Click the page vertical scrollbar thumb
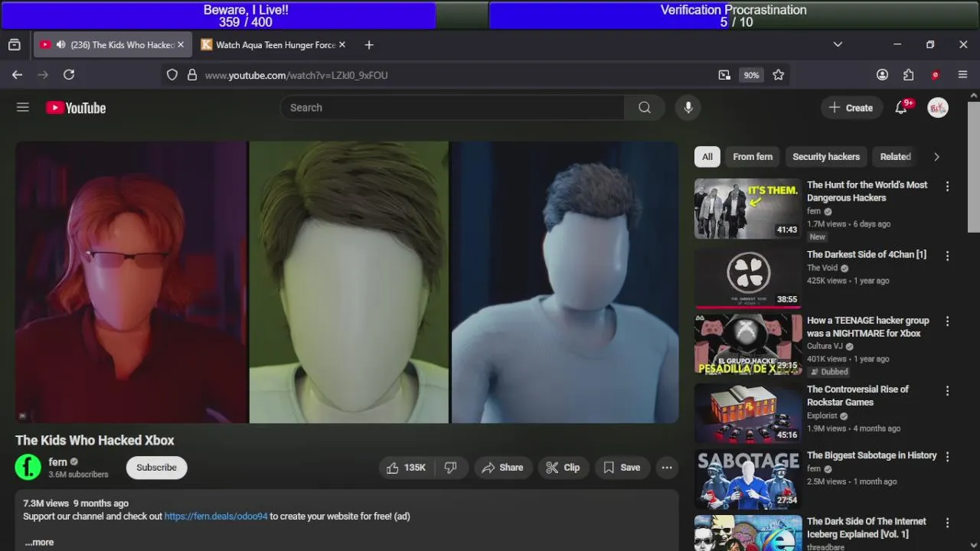This screenshot has width=980, height=551. coord(974,165)
